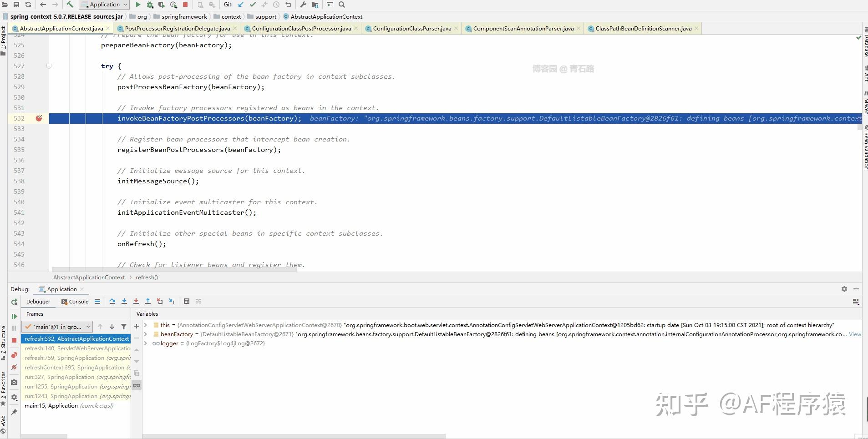Commit changes using the Git checkmark icon
This screenshot has width=868, height=439.
253,5
